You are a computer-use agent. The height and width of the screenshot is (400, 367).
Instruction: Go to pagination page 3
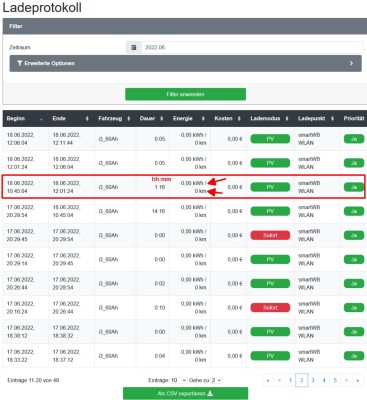click(x=313, y=380)
